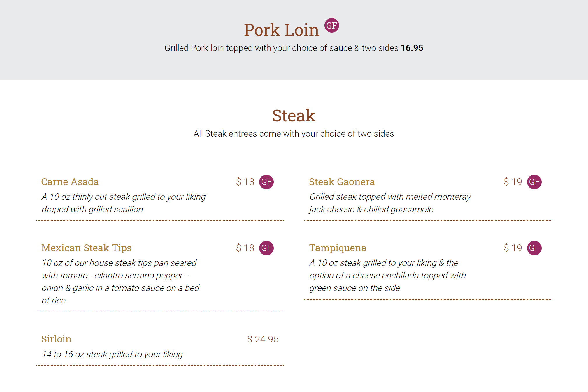Click the Carne Asada gluten-free badge
The height and width of the screenshot is (392, 588).
tap(266, 182)
